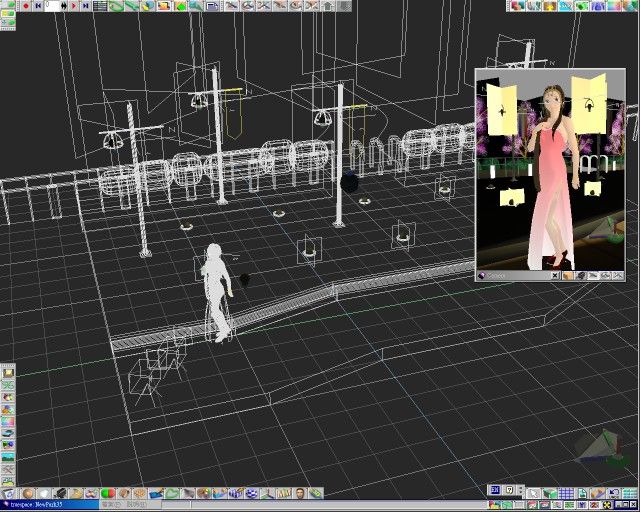Click the rightmost icon in preview panel's bar
Viewport: 640px width, 512px height.
point(617,275)
